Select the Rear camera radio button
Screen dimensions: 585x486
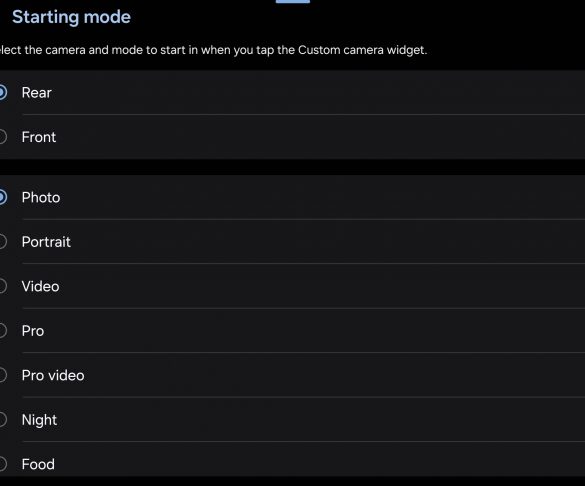pos(2,93)
